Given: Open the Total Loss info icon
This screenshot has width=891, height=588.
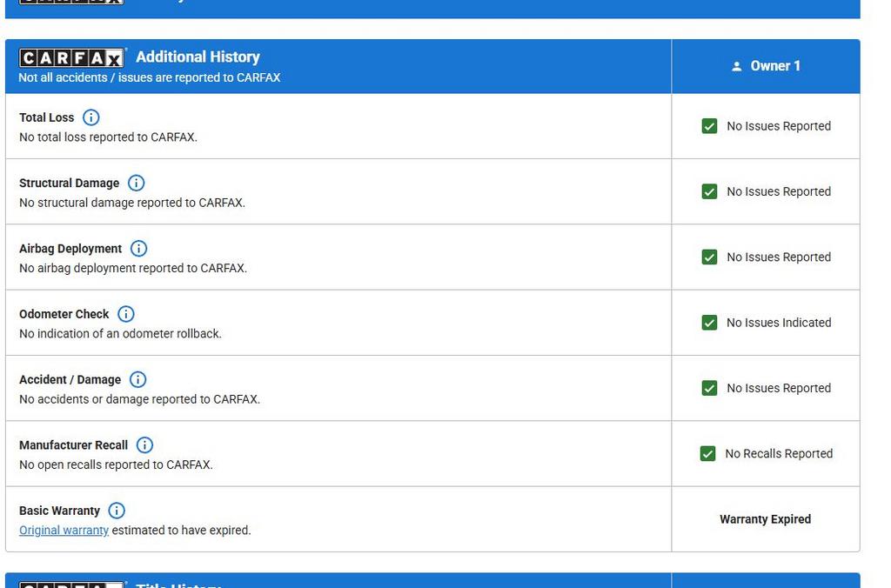Looking at the screenshot, I should 90,117.
